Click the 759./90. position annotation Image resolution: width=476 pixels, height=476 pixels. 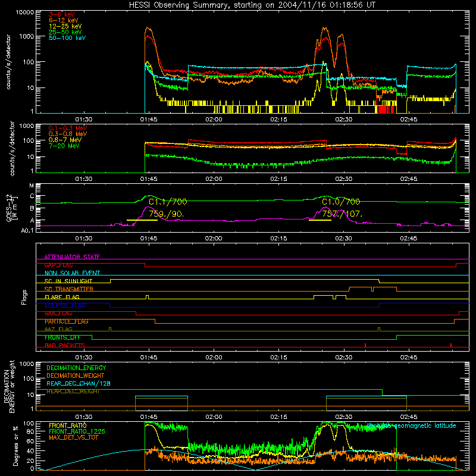click(x=167, y=214)
